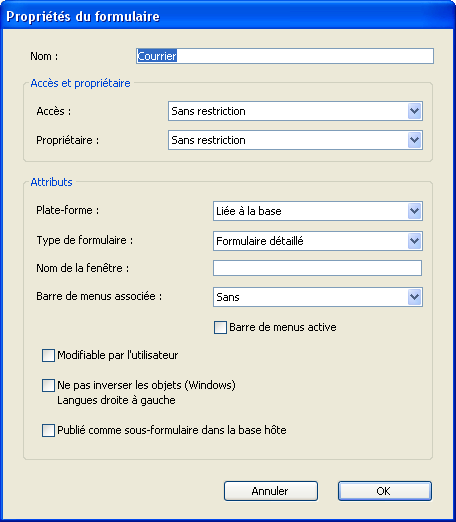Check Ne pas inverser les objets (Windows)
Screen dimensions: 456x522
click(48, 385)
